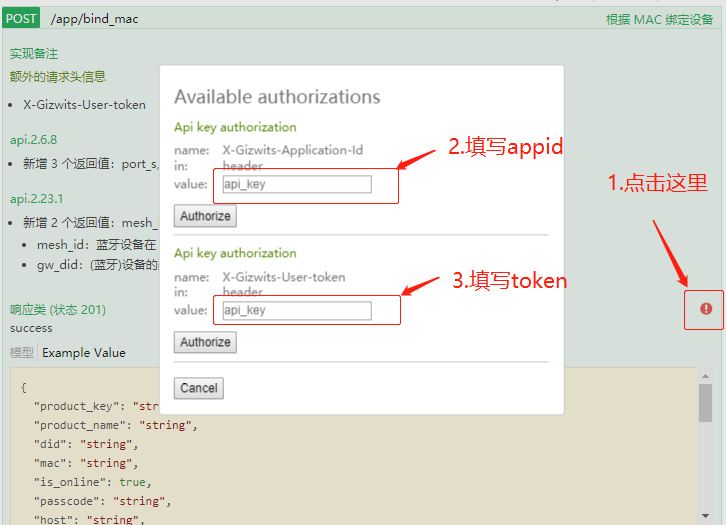
Task: Click the api.2.23.1 version heading
Action: (36, 198)
